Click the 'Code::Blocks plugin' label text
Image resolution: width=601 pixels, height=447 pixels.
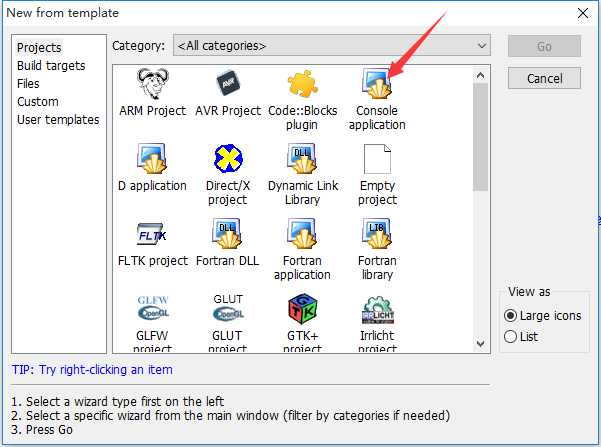[302, 118]
